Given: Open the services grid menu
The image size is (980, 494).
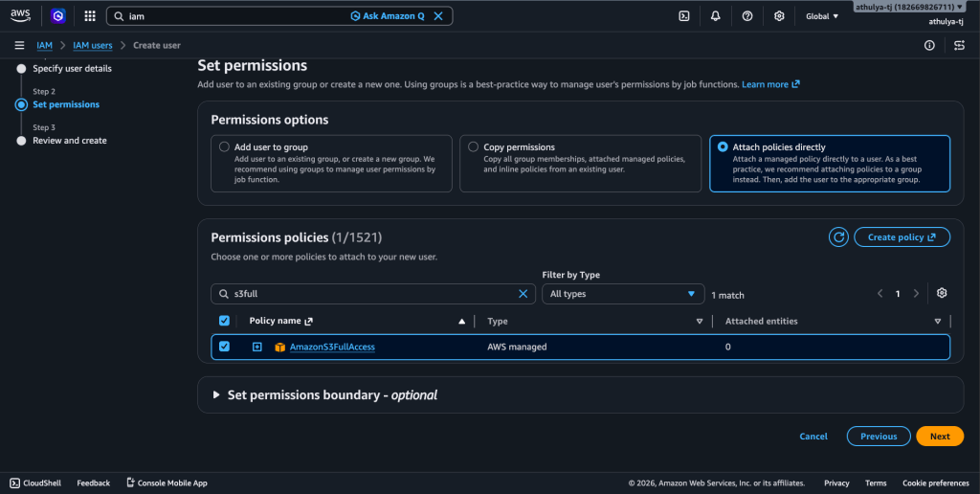Looking at the screenshot, I should coord(90,16).
